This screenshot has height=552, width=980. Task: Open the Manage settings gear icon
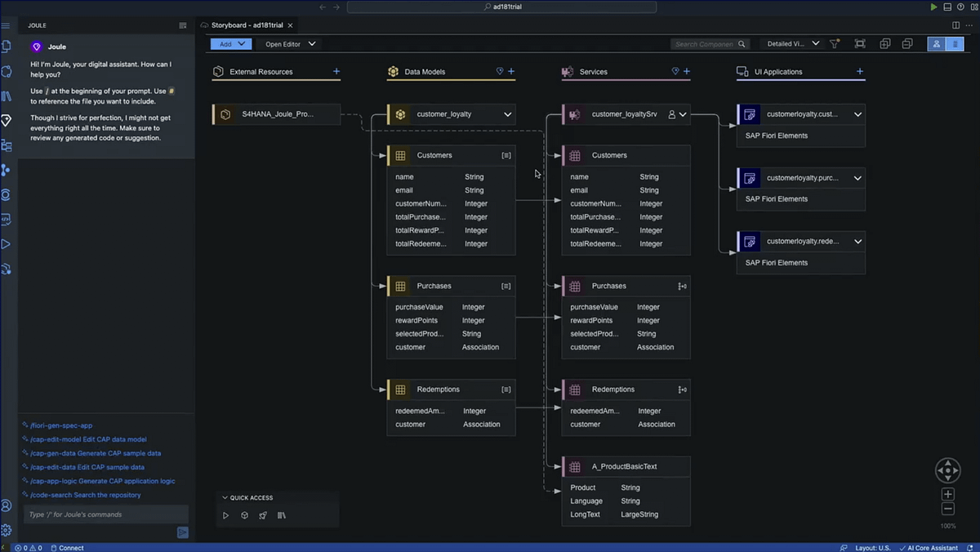7,530
